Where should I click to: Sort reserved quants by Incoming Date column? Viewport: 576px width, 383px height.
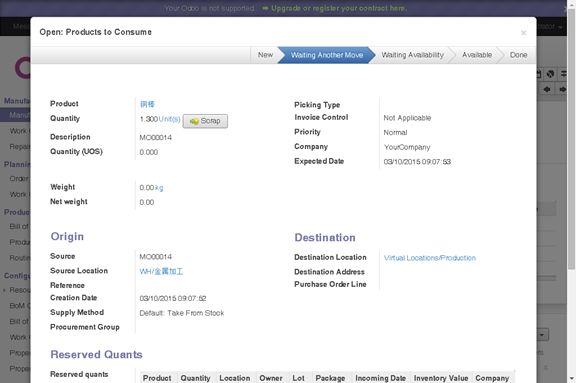pos(381,378)
